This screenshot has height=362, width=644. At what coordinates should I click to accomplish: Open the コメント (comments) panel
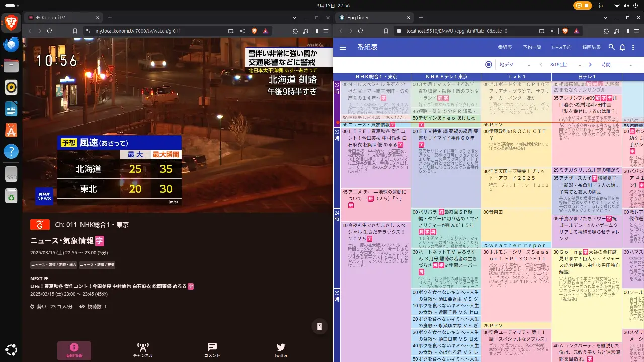point(212,350)
